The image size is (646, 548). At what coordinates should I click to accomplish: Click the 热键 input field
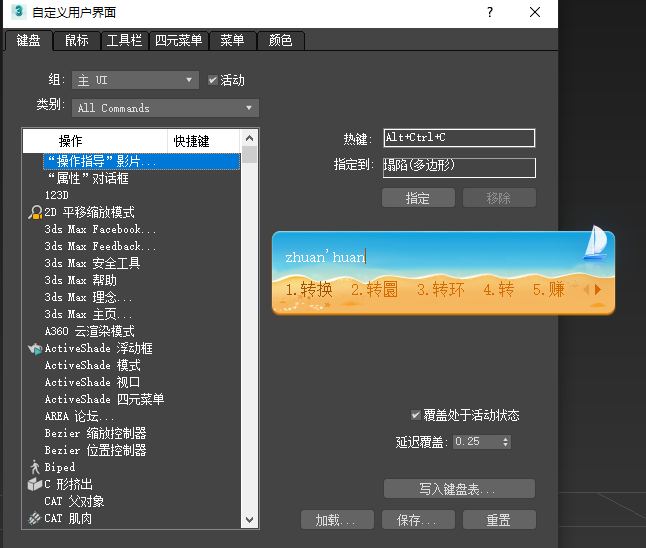[x=459, y=138]
